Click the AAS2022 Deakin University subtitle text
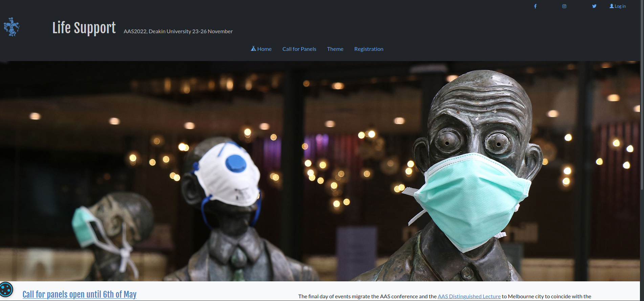Screen dimensions: 644x301 178,32
